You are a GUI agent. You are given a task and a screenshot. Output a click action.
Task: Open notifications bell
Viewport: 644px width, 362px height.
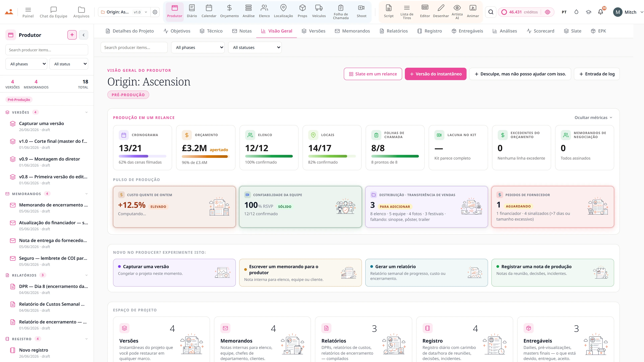[601, 12]
